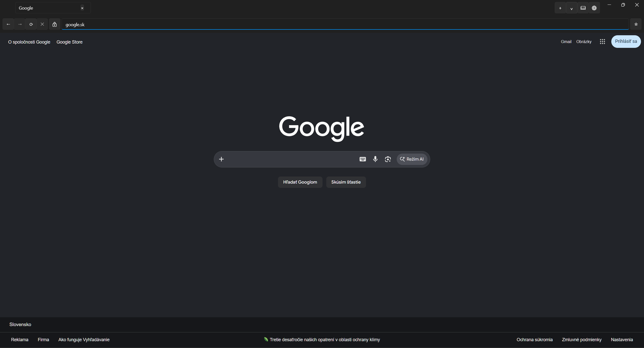Image resolution: width=644 pixels, height=348 pixels.
Task: Click the green leaf icon in the footer
Action: pyautogui.click(x=266, y=339)
